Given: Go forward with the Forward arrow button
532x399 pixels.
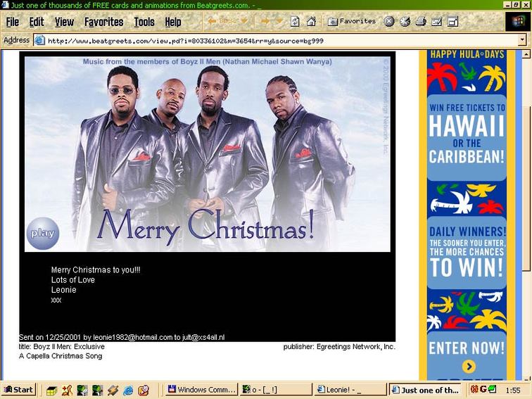Looking at the screenshot, I should [265, 21].
